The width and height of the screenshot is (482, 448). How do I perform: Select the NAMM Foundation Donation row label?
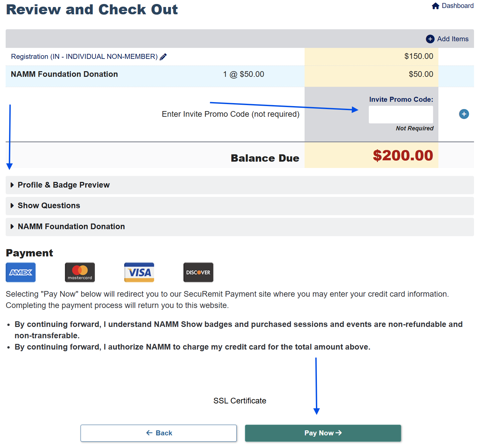64,74
